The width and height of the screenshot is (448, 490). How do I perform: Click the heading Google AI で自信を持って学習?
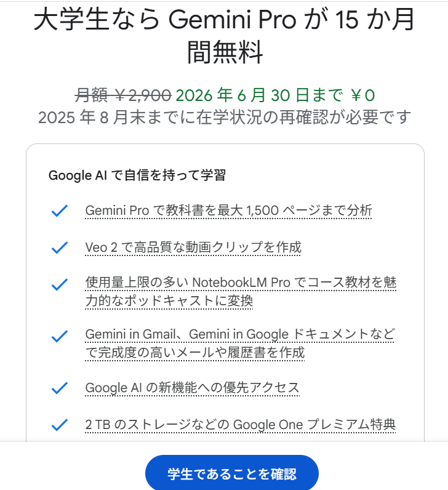pos(137,175)
